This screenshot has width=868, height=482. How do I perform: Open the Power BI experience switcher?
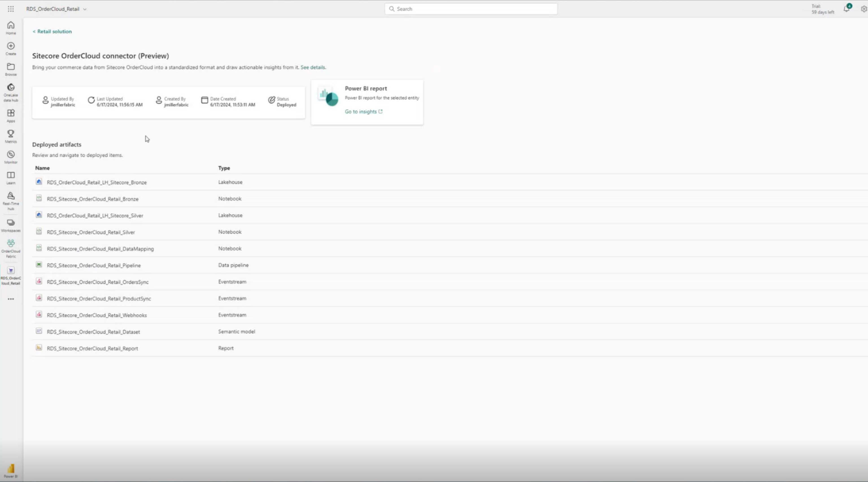[11, 470]
